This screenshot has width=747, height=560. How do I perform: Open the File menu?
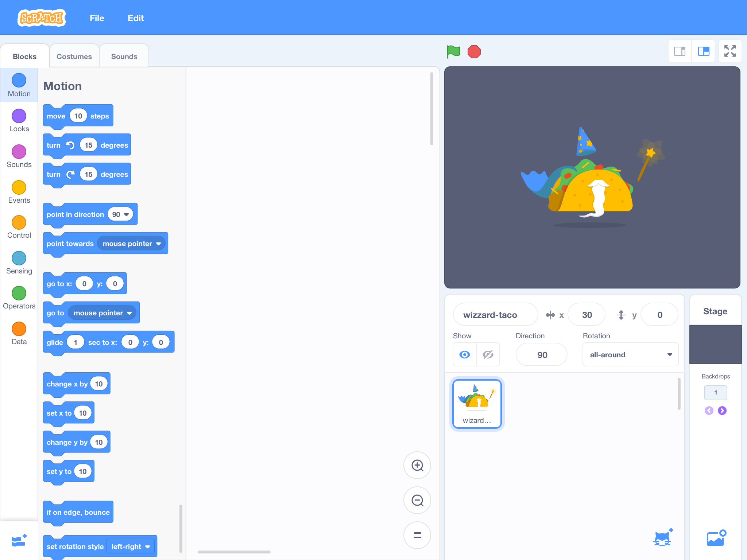97,18
